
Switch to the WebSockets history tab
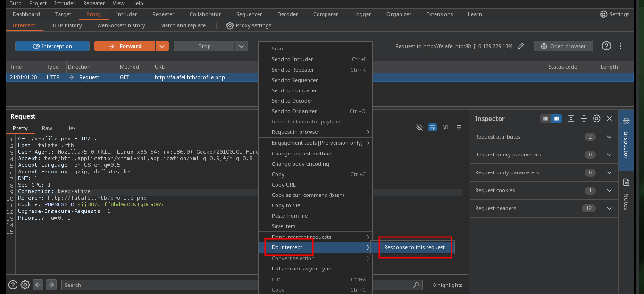point(121,25)
